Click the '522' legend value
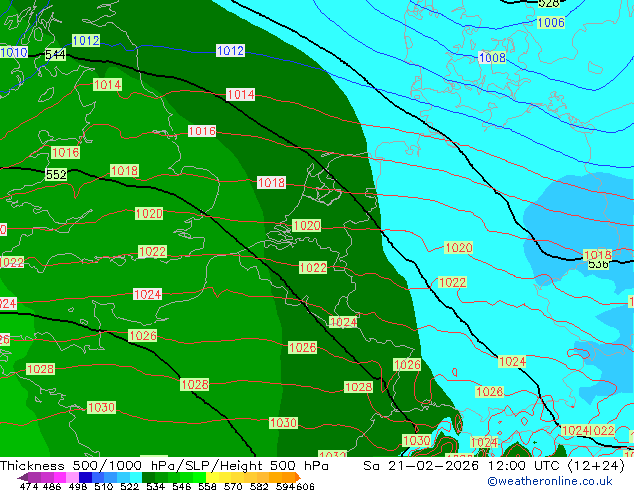634x490 pixels. point(129,486)
